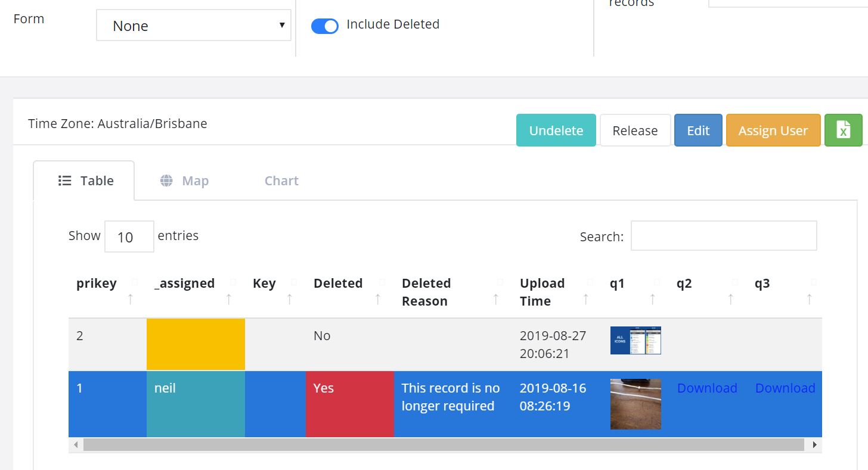Sort by prikey column arrow
The image size is (868, 470).
coord(131,299)
